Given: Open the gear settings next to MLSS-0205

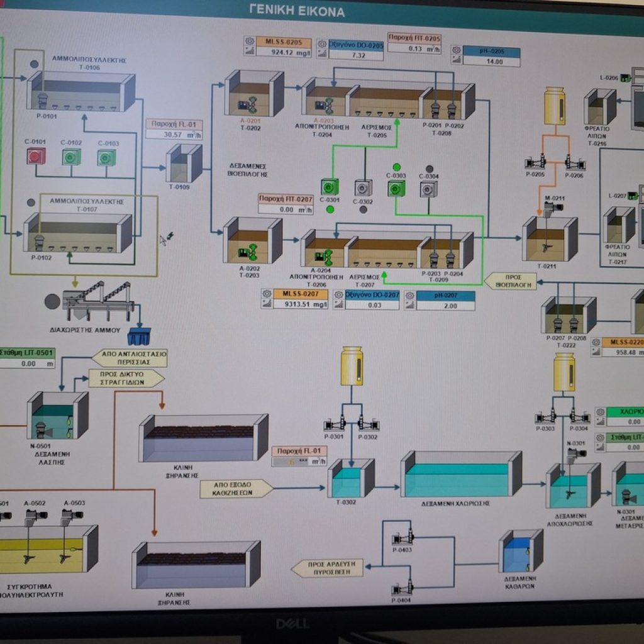Looking at the screenshot, I should pos(249,42).
